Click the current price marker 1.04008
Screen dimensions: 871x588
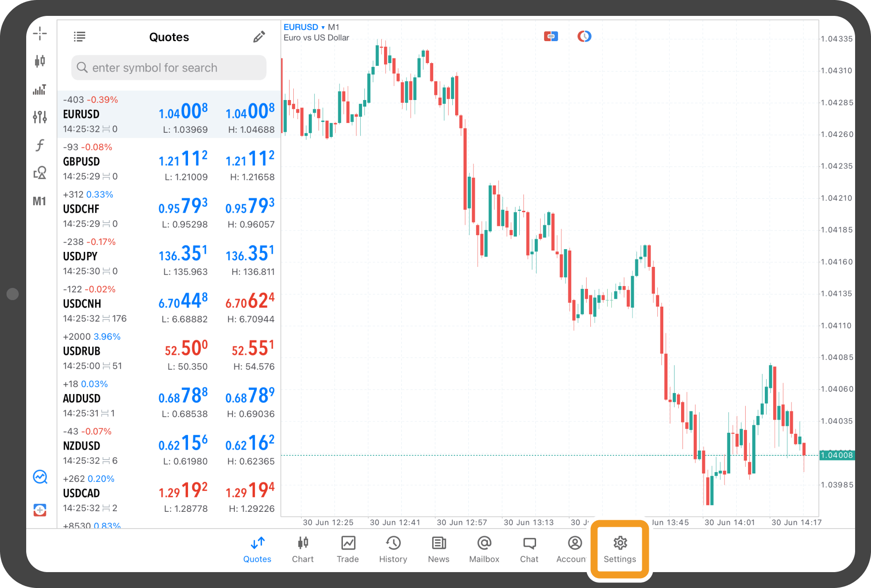[x=836, y=455]
